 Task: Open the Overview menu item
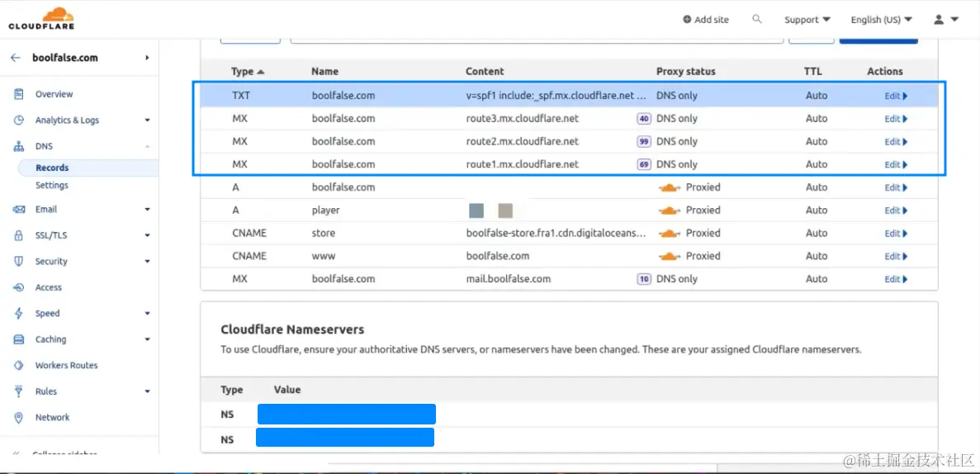pos(54,94)
